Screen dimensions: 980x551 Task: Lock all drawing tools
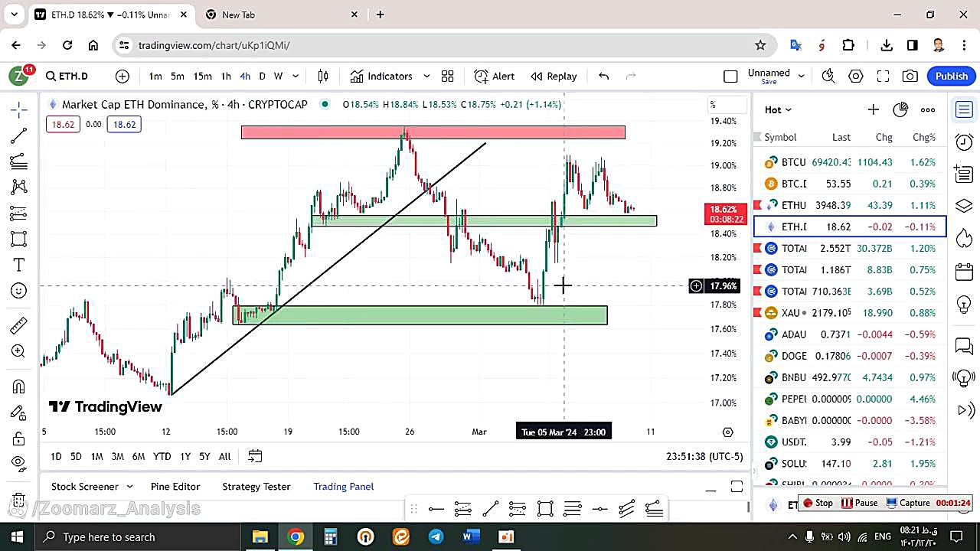coord(19,439)
